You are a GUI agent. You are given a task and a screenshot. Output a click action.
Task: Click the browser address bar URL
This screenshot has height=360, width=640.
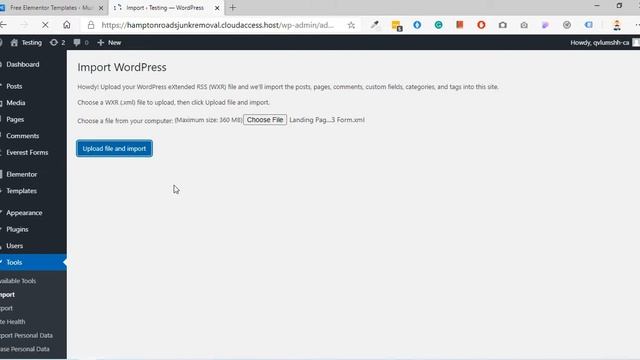point(218,25)
